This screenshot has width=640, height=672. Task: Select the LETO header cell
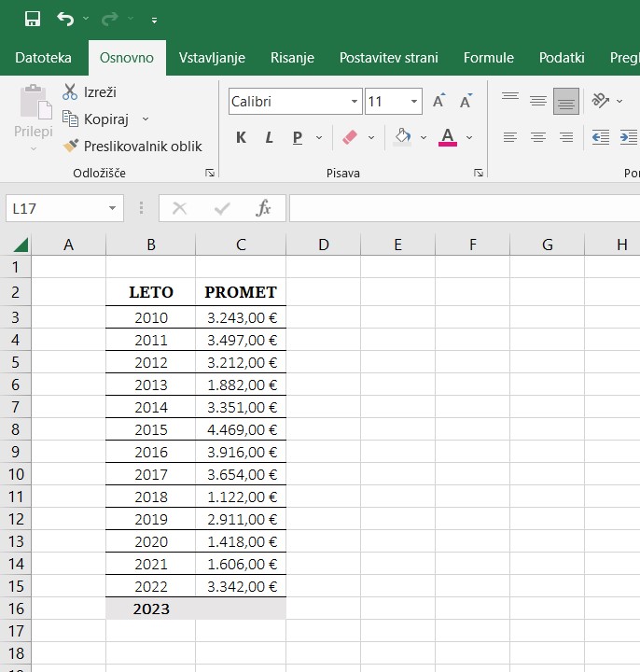point(151,292)
